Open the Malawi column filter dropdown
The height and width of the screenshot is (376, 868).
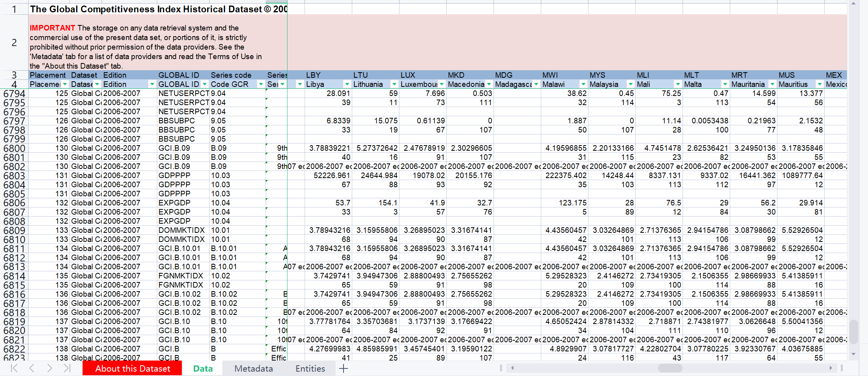tap(583, 84)
